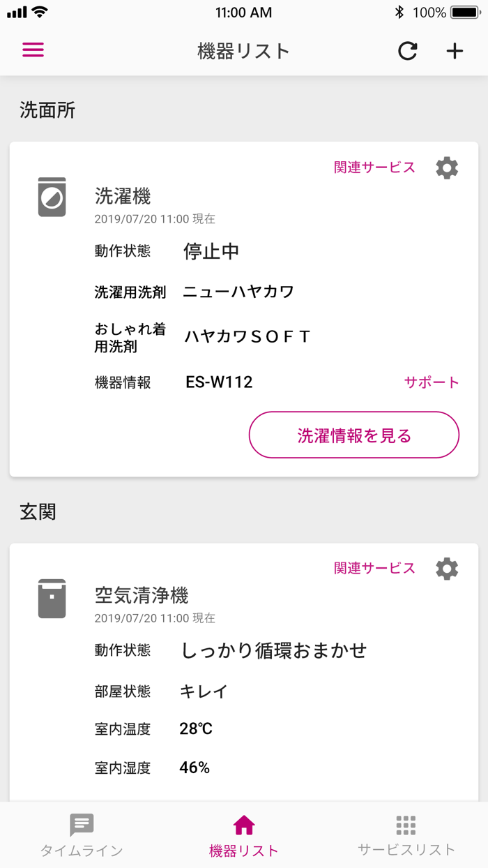Open 関連サービス for the air purifier
The height and width of the screenshot is (868, 488).
tap(374, 568)
